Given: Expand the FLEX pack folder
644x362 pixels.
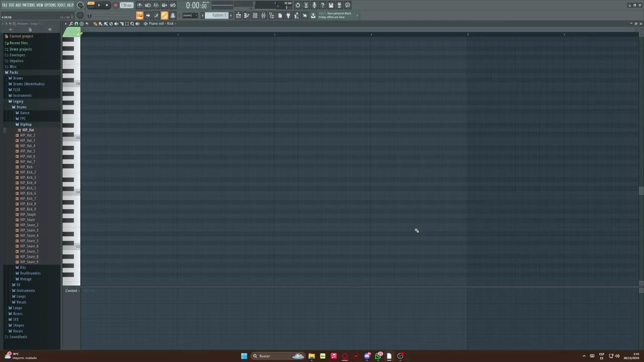Looking at the screenshot, I should (x=17, y=89).
